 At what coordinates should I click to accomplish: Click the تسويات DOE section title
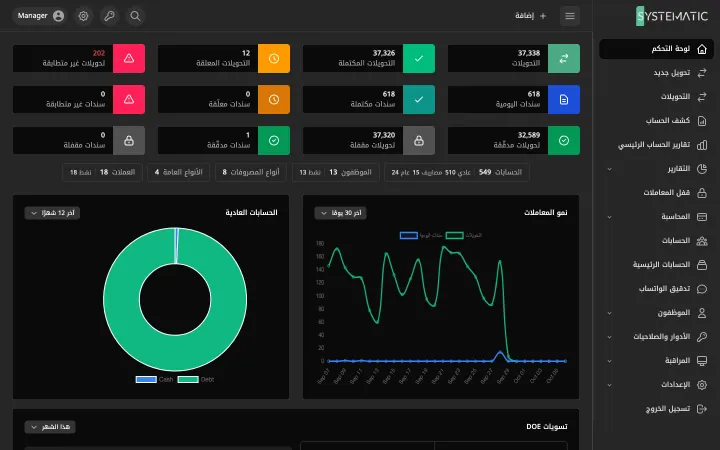click(546, 427)
